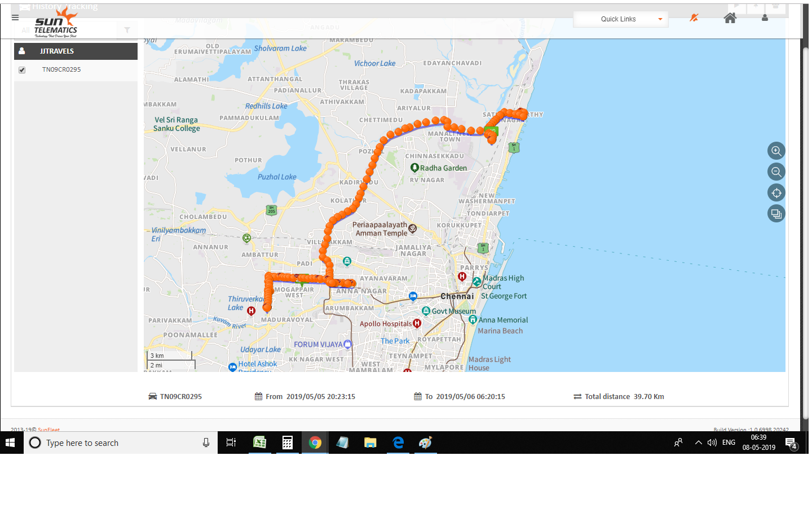Open Microsoft Edge from the taskbar
The height and width of the screenshot is (508, 812).
pyautogui.click(x=398, y=443)
